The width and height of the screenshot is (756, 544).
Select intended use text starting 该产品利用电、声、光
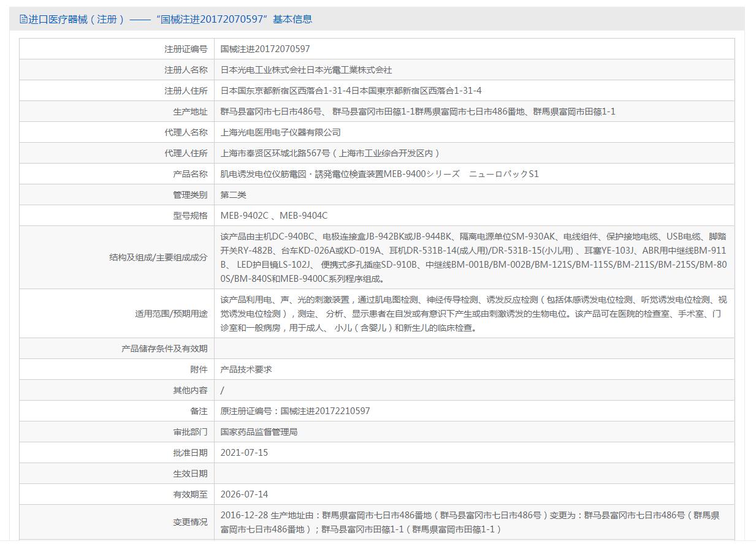click(473, 314)
